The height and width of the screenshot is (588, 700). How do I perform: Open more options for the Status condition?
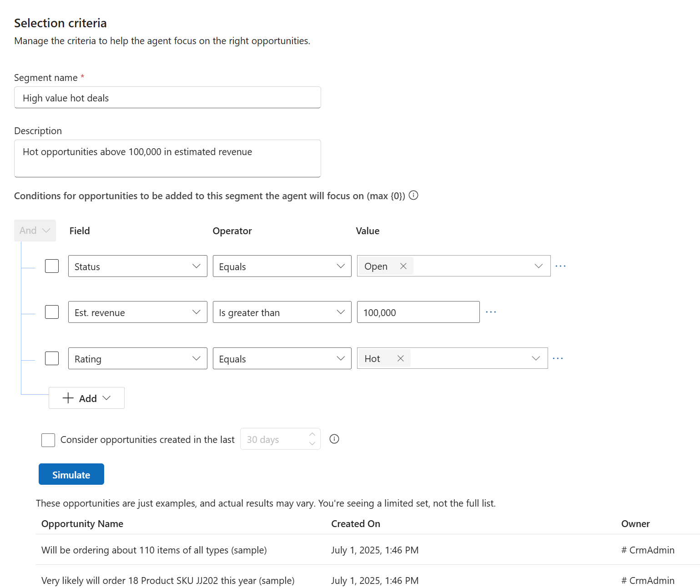click(560, 266)
